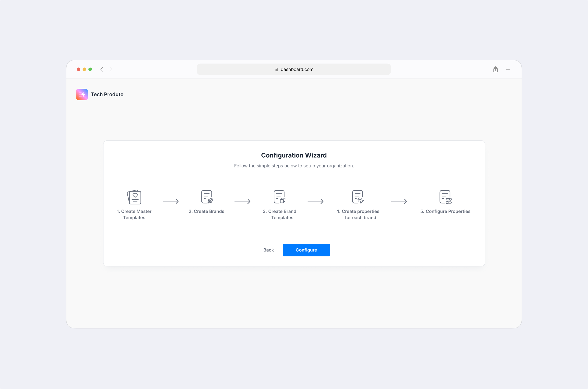Select the step 2 Create Brands label
588x389 pixels.
click(x=207, y=211)
